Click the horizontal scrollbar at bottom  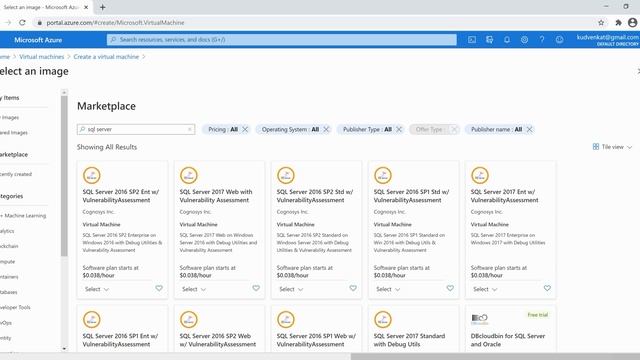[x=495, y=356]
